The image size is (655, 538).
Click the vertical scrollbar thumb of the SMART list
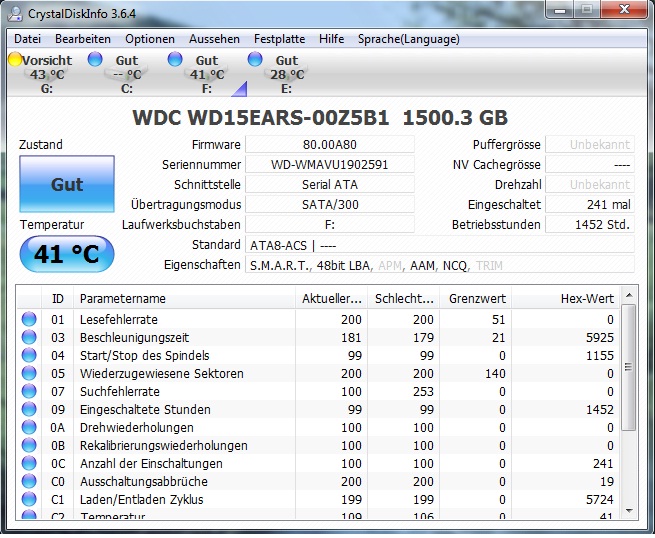tap(629, 368)
